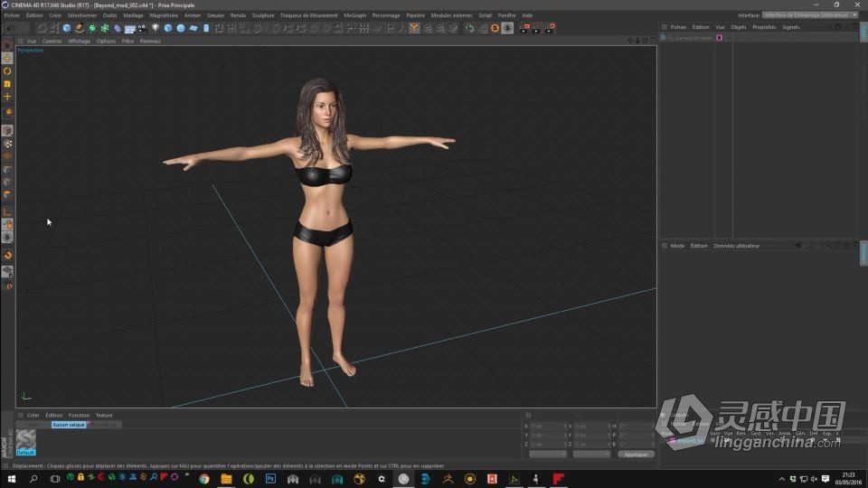Open the Sculpture menu

[x=263, y=15]
